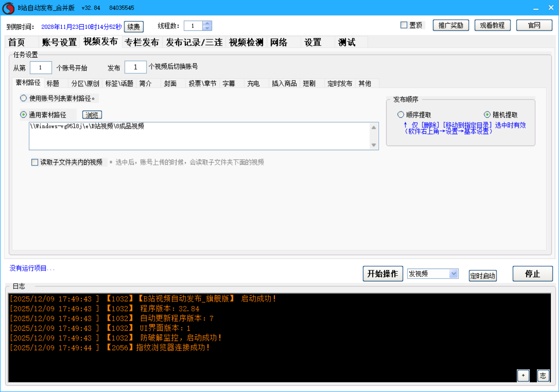Open the 封面 sub-tab

[170, 84]
